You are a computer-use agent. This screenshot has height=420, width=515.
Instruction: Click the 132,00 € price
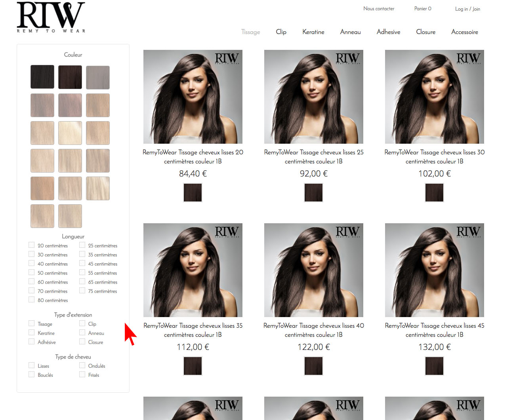coord(435,347)
